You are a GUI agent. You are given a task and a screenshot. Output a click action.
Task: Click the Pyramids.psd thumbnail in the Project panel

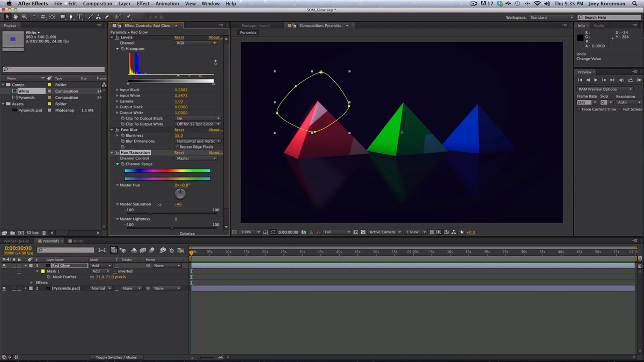pyautogui.click(x=14, y=110)
